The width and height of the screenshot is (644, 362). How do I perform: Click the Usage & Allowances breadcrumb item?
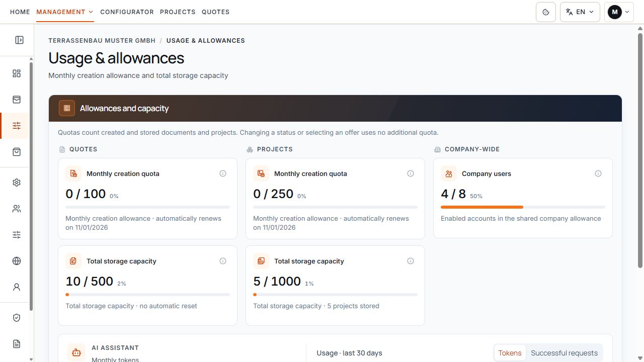click(x=206, y=41)
